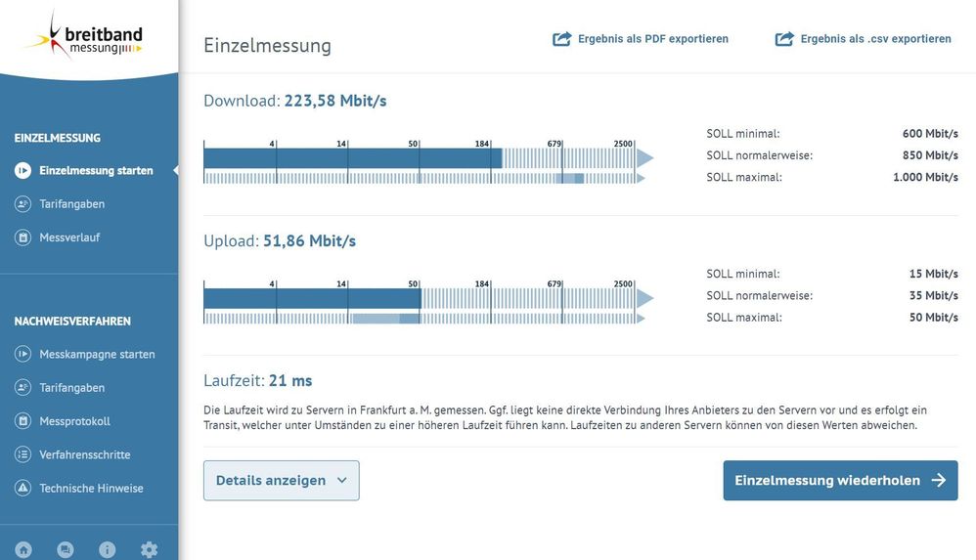The height and width of the screenshot is (560, 976).
Task: Open Einzelmessung starten in sidebar
Action: [x=96, y=170]
